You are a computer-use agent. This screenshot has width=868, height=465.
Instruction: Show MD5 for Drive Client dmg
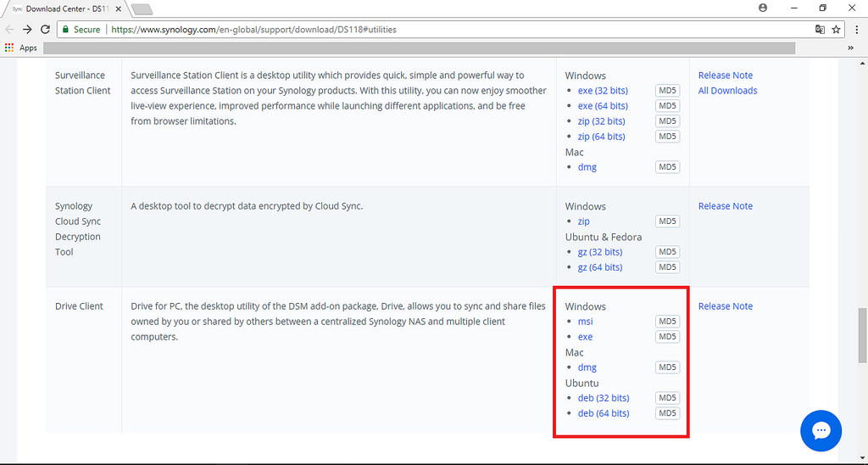point(667,367)
